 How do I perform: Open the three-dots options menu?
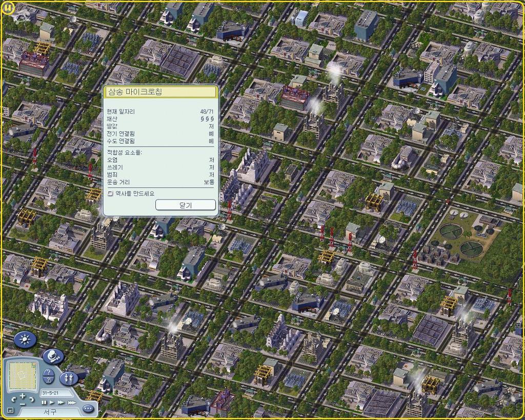(88, 409)
